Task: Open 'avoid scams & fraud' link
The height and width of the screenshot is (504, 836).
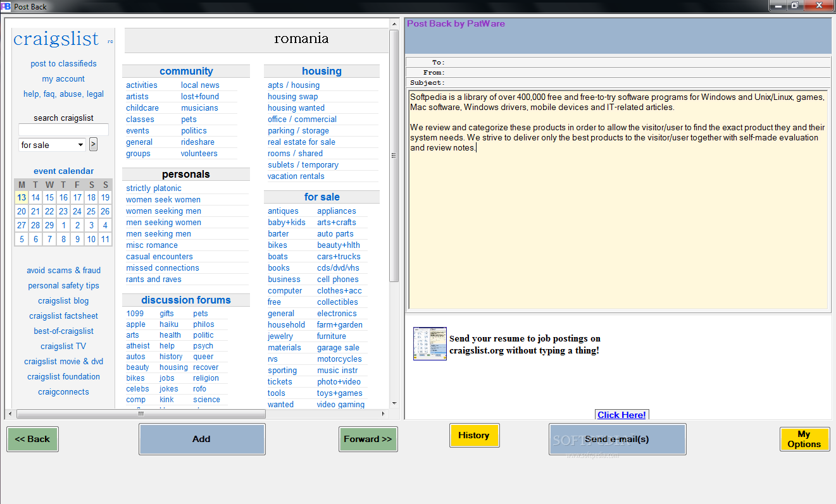Action: click(63, 270)
